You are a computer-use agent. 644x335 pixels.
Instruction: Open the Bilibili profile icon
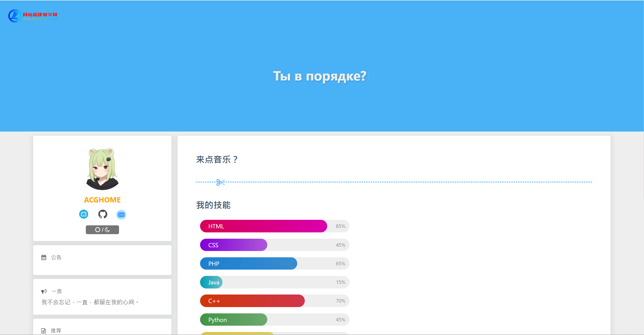click(x=84, y=214)
